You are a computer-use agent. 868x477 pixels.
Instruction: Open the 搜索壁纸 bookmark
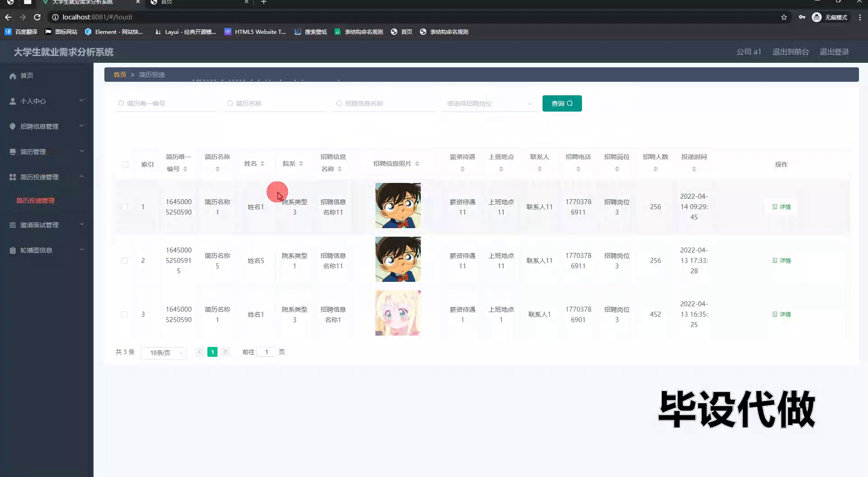311,32
